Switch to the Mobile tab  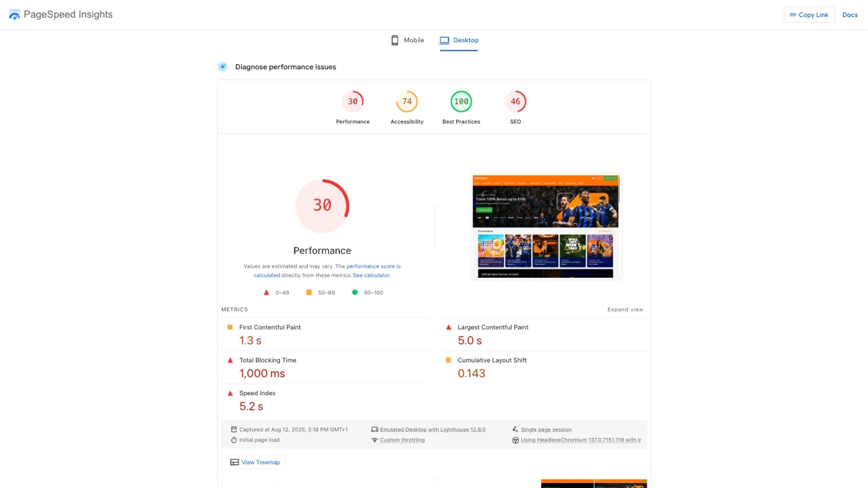(x=407, y=40)
